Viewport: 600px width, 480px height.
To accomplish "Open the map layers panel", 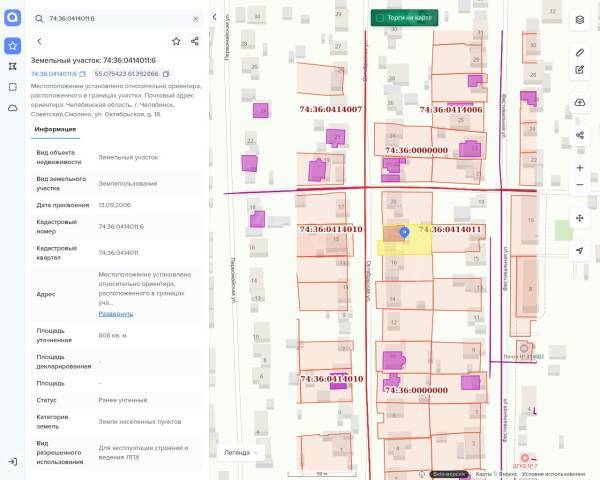I will click(x=580, y=19).
